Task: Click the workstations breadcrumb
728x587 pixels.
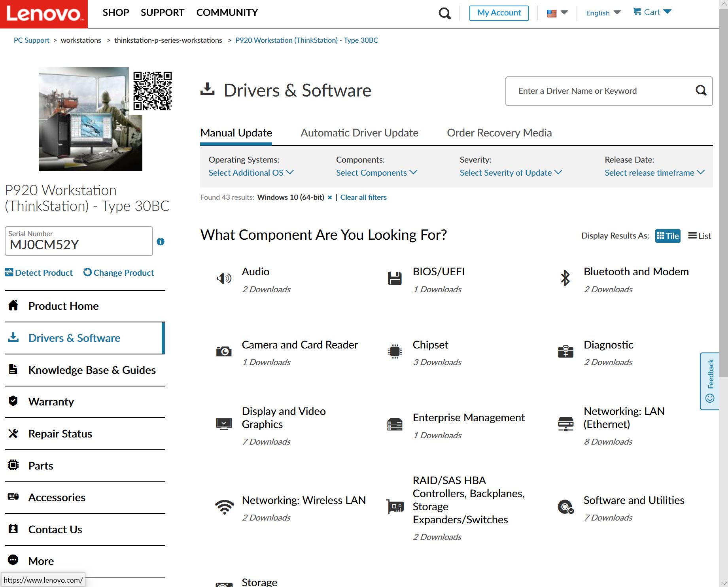Action: (x=81, y=40)
